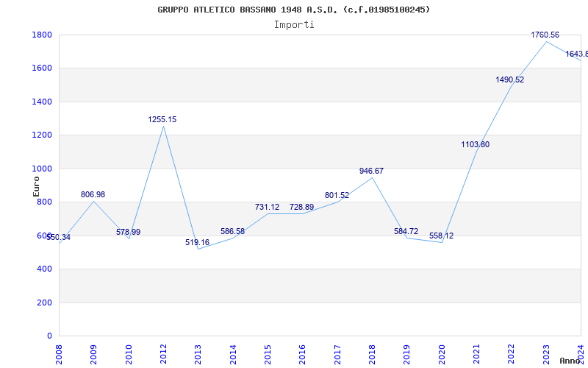Click the 519.16 data label
This screenshot has width=588, height=368.
click(197, 242)
